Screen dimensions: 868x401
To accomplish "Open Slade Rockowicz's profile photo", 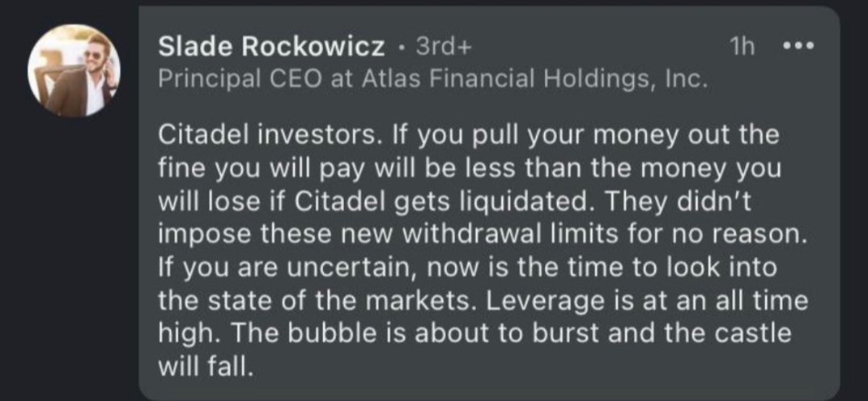I will point(74,71).
